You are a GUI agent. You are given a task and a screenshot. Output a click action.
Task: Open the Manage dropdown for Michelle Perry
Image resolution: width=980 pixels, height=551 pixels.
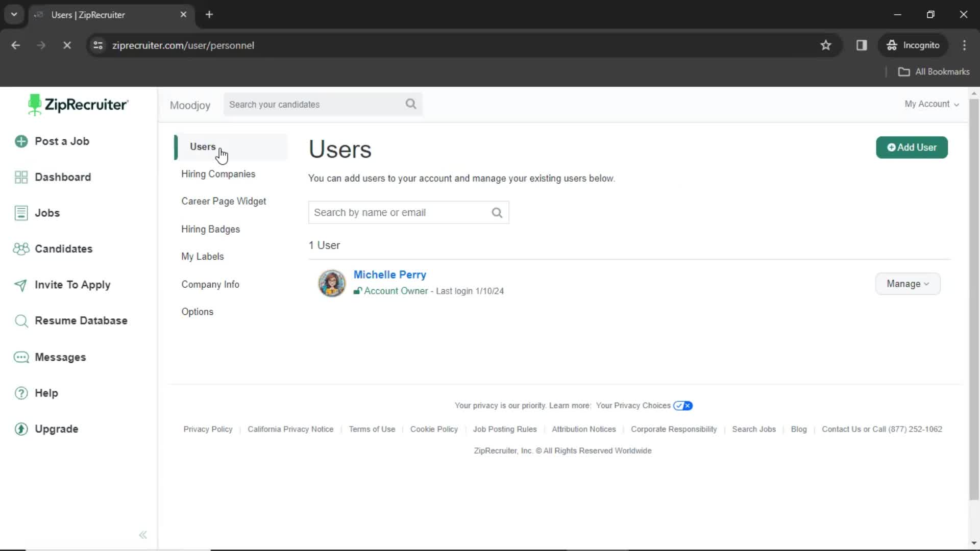click(x=908, y=284)
